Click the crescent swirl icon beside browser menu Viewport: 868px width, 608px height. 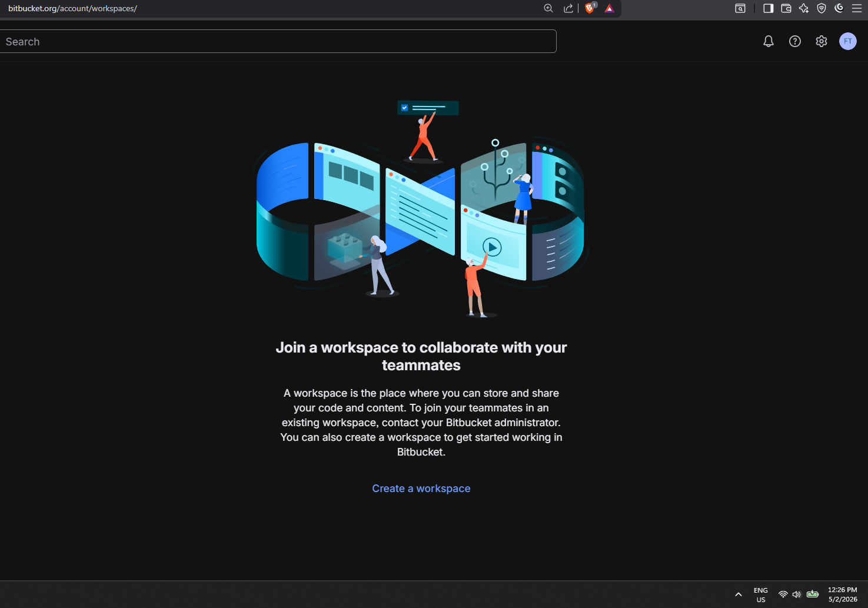839,8
